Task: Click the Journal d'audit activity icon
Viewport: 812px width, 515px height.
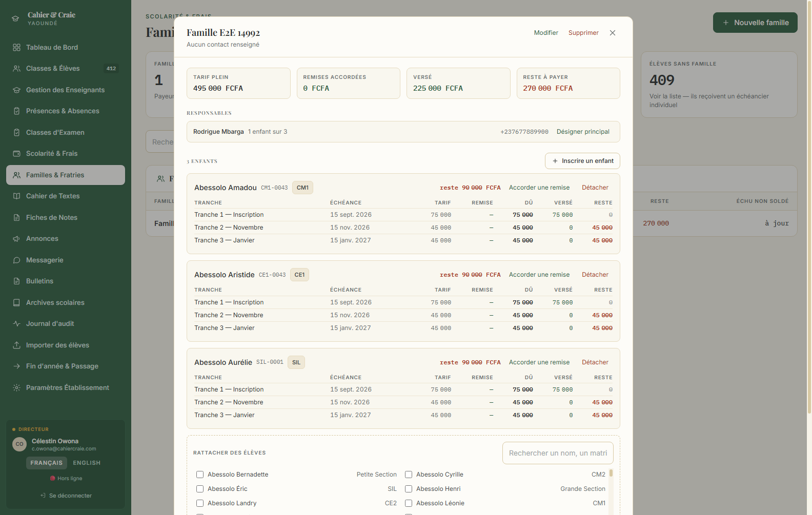Action: pyautogui.click(x=16, y=324)
